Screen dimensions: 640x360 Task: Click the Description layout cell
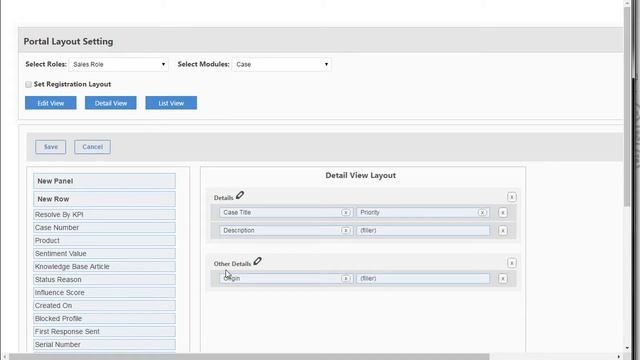[286, 231]
